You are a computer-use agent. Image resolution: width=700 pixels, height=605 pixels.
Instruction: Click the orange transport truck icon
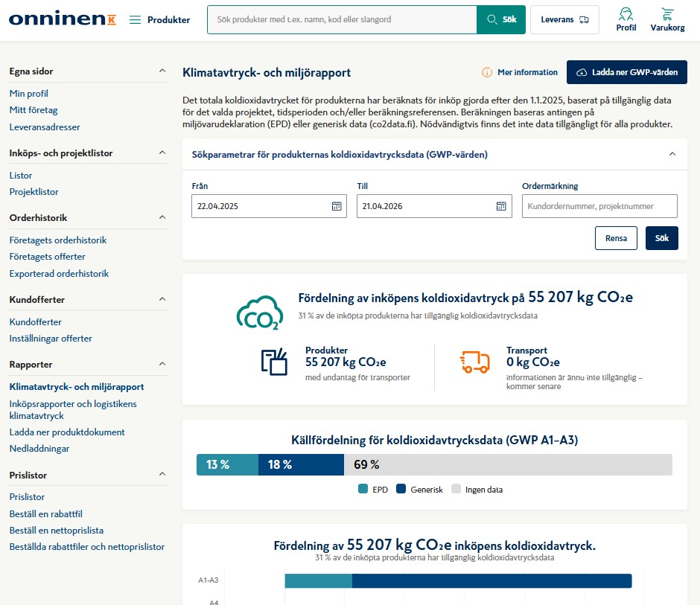pyautogui.click(x=474, y=362)
